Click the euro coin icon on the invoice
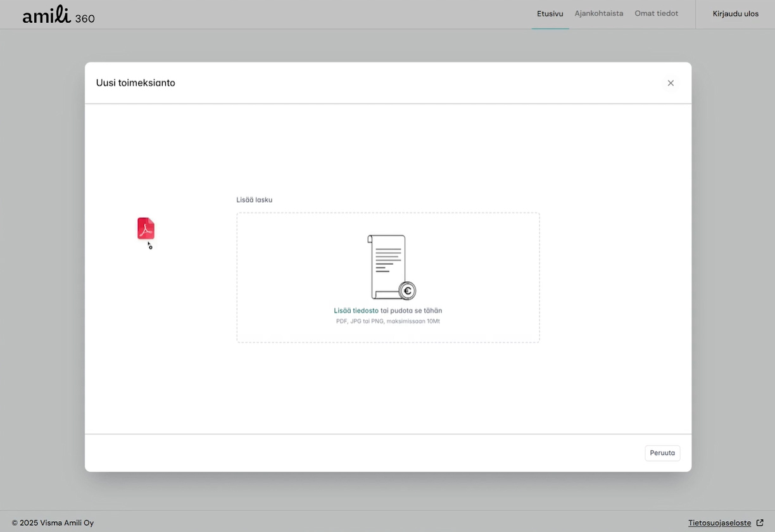The image size is (775, 532). 408,291
